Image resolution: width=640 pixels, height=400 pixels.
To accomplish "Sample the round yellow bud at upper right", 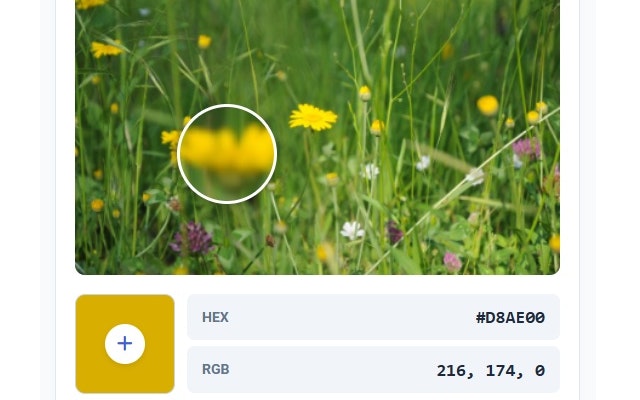I will point(488,105).
